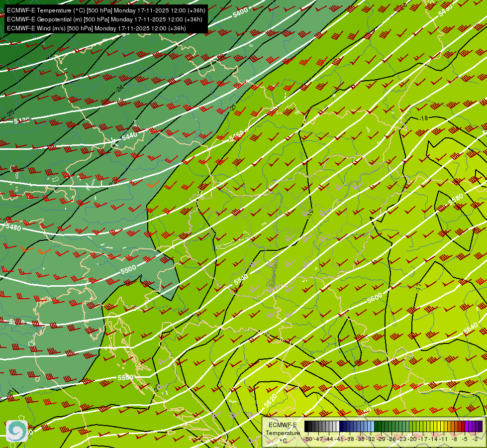
Task: Click the -11 value on the legend scale
Action: 444,439
